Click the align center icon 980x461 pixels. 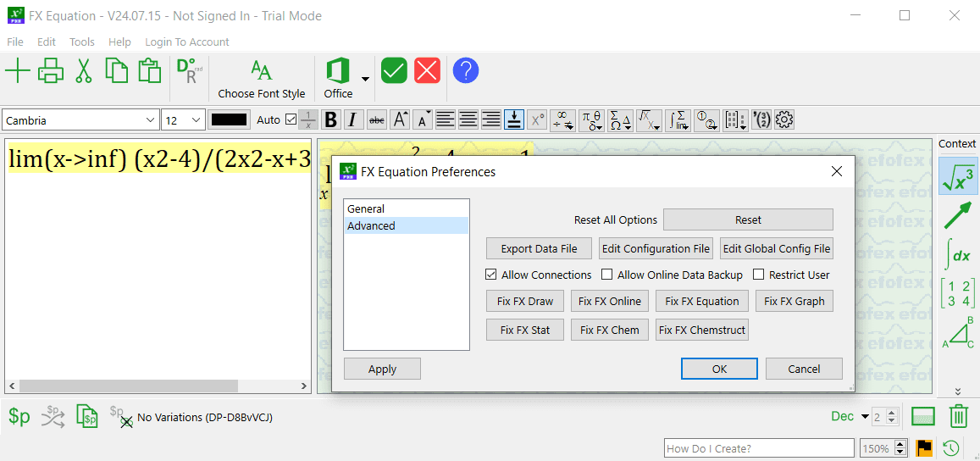point(468,119)
